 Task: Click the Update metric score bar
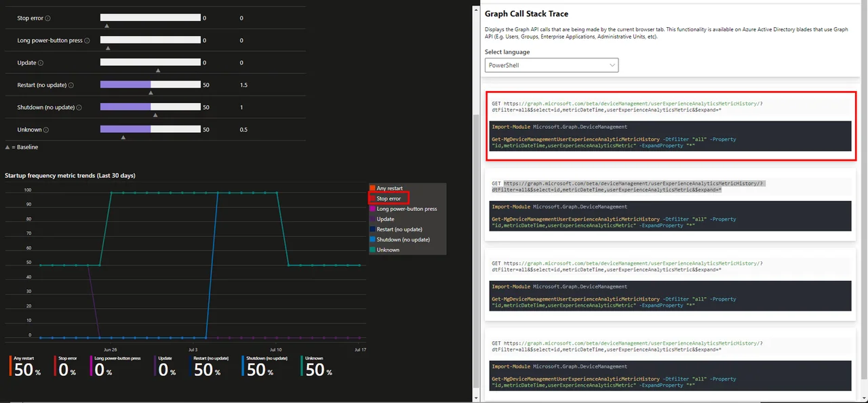(151, 62)
